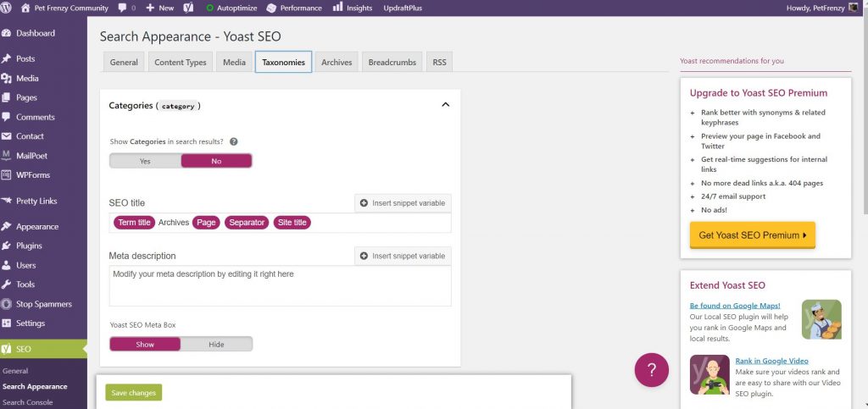Image resolution: width=868 pixels, height=409 pixels.
Task: Open Pet Frenzy Community home icon
Action: [x=25, y=8]
